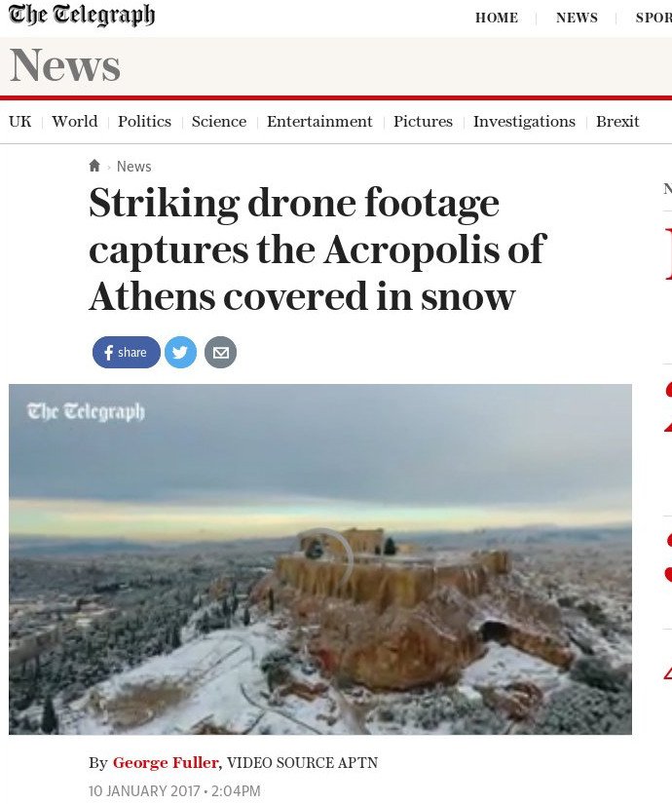Viewport: 672px width, 804px height.
Task: Go to homepage via breadcrumb house icon
Action: pyautogui.click(x=94, y=166)
